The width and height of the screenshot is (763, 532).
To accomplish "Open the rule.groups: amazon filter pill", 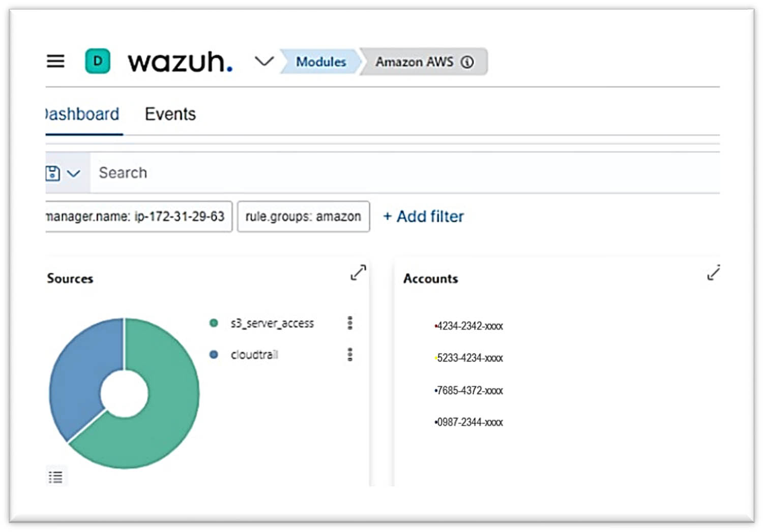I will click(x=303, y=217).
